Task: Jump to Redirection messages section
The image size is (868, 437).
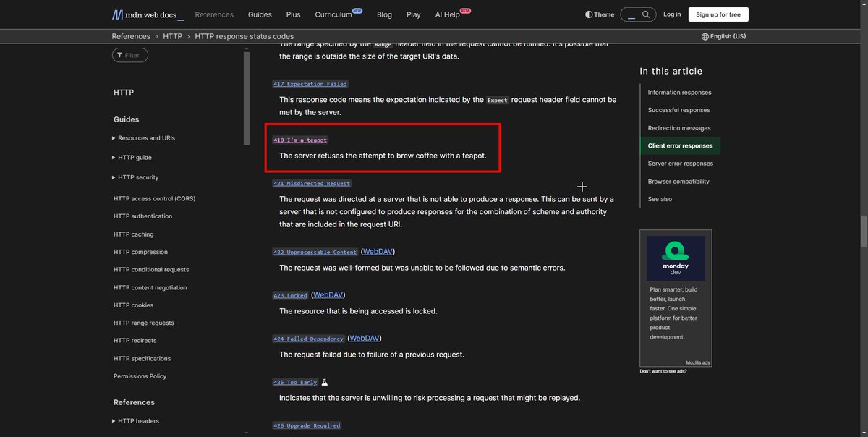Action: coord(679,128)
